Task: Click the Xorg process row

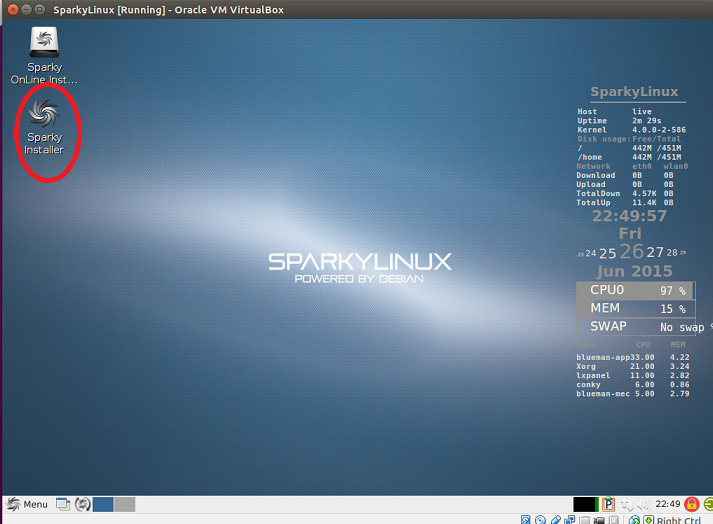Action: pos(633,366)
